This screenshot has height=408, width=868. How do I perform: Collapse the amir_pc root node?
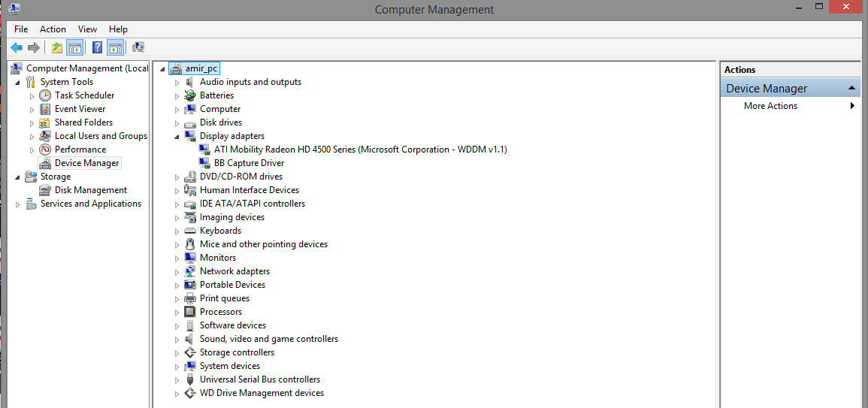(x=163, y=69)
